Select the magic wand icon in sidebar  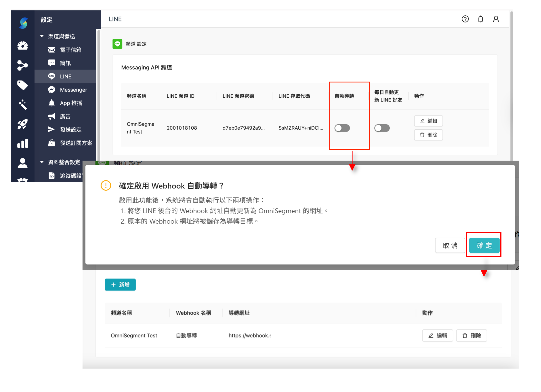(22, 104)
